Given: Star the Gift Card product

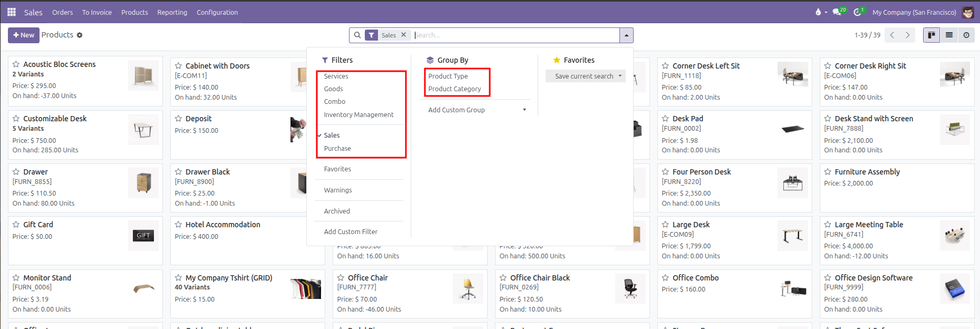Looking at the screenshot, I should (x=16, y=225).
